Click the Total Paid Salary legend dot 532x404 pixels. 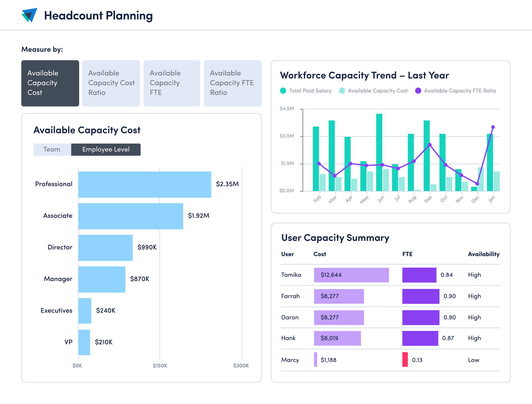pos(283,91)
